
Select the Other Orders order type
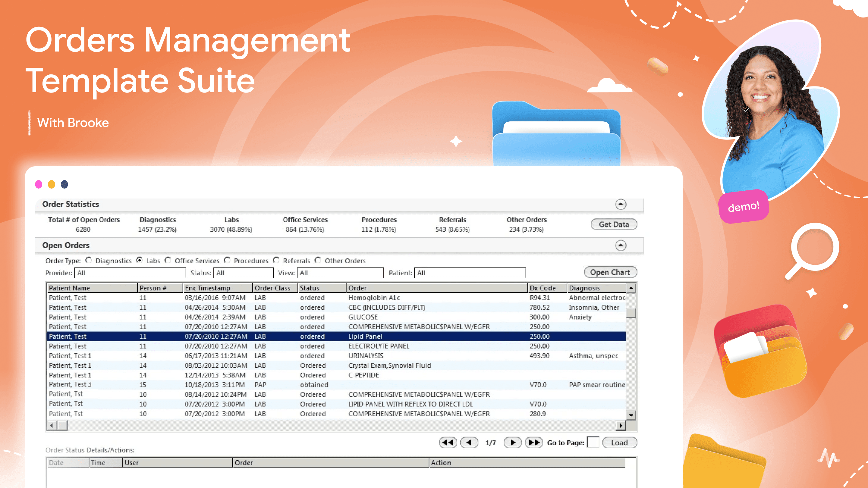(x=318, y=260)
